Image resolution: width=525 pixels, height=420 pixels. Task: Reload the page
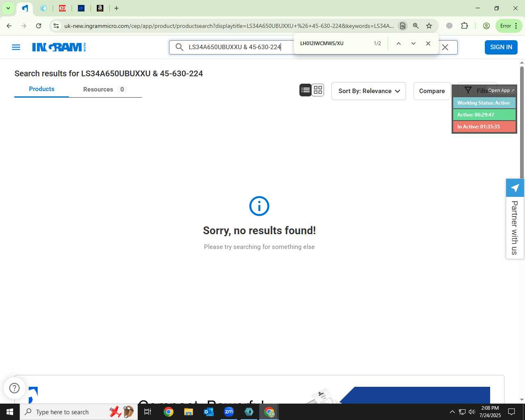(39, 26)
